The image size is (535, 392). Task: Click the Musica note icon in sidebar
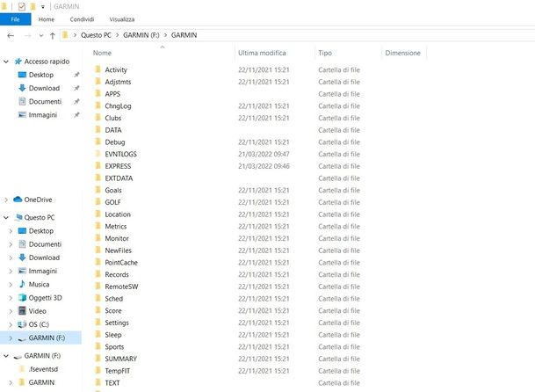[x=22, y=284]
